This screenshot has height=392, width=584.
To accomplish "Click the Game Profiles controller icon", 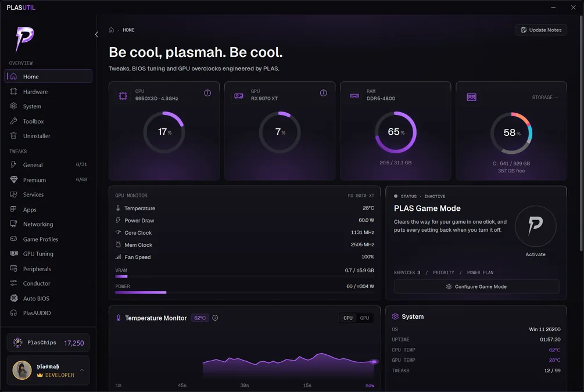I will (x=13, y=239).
